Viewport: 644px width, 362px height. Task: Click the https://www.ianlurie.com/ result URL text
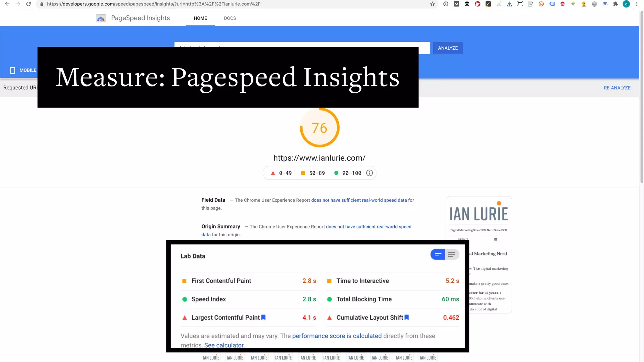(x=319, y=158)
